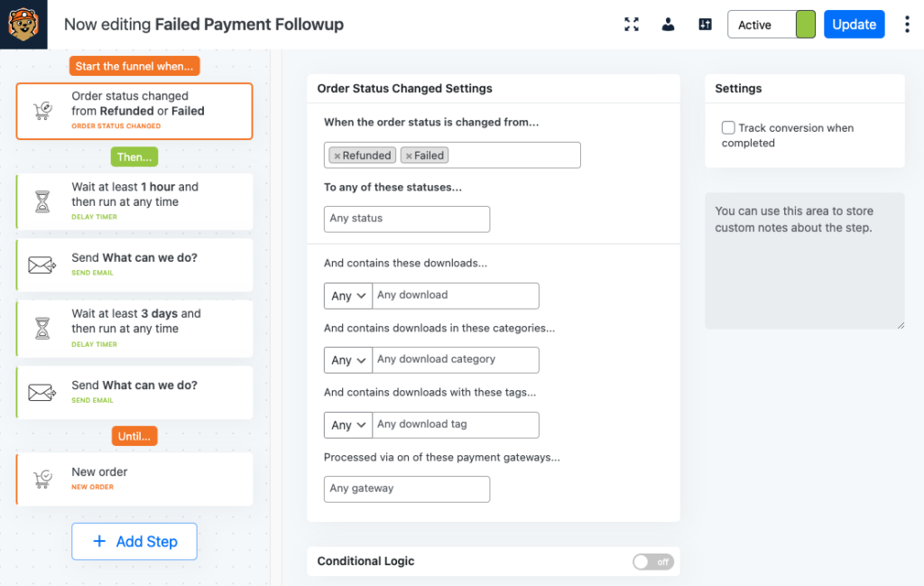924x586 pixels.
Task: Click the plus icon in Add Step
Action: [99, 541]
